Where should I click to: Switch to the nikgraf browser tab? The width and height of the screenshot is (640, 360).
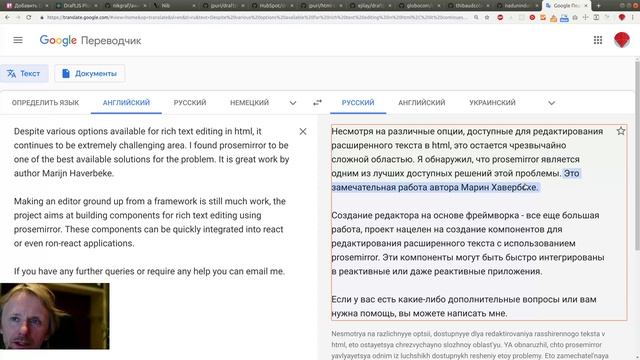[x=126, y=6]
